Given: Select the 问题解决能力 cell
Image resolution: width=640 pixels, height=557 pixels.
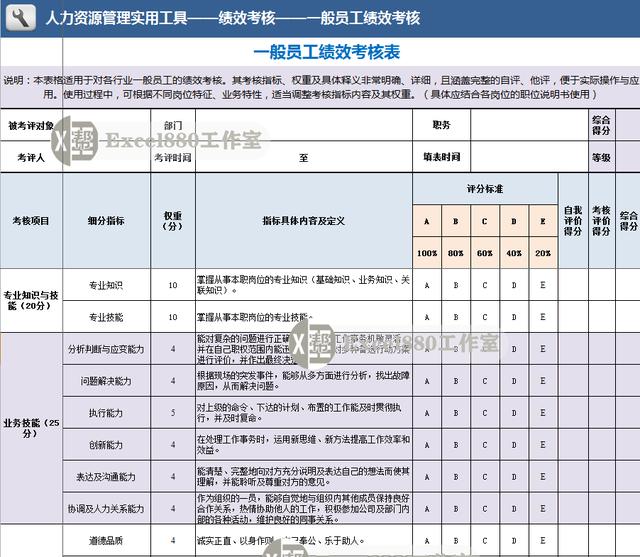Looking at the screenshot, I should pyautogui.click(x=107, y=381).
